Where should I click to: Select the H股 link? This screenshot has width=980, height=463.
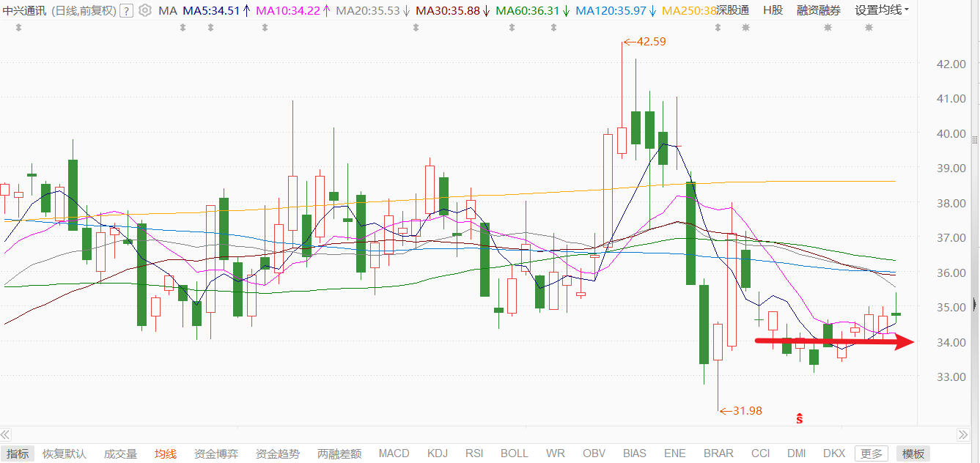tap(773, 10)
